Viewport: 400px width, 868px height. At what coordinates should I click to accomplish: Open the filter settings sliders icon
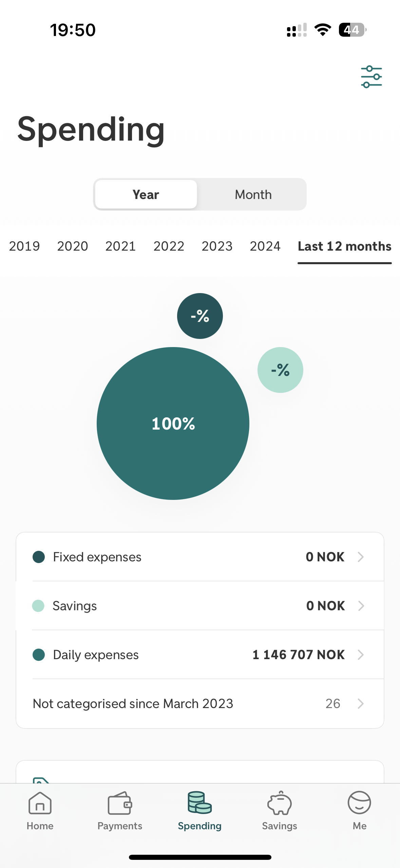pyautogui.click(x=371, y=77)
